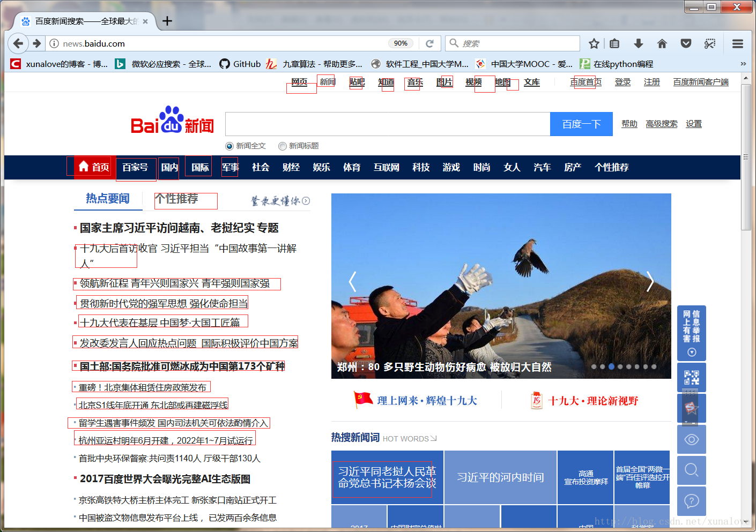This screenshot has height=532, width=756.
Task: Click the eye icon in right sidebar
Action: [x=692, y=439]
